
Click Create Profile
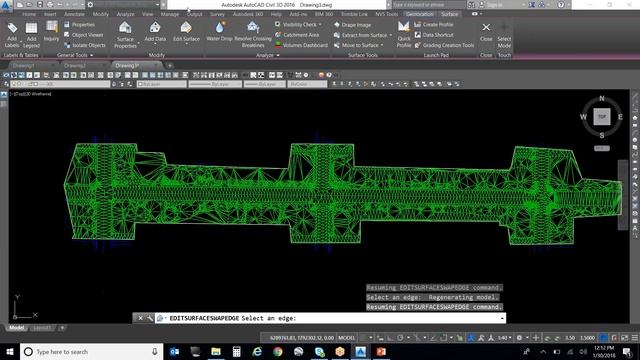click(x=434, y=24)
